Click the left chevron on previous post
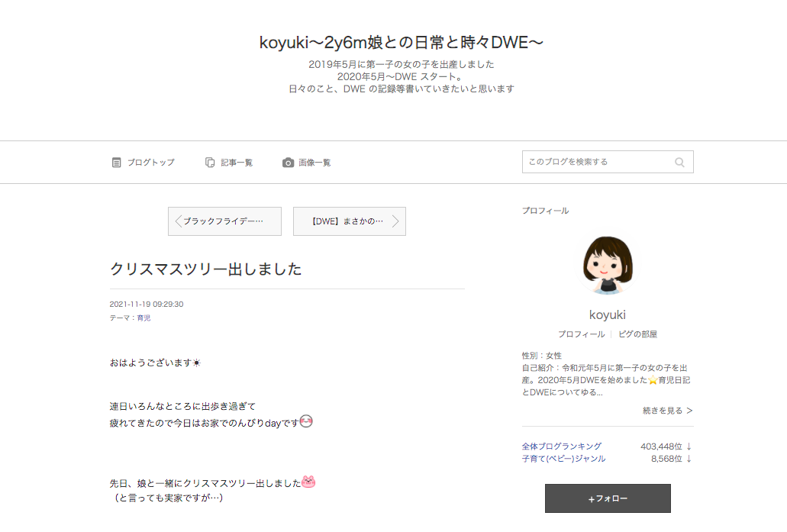 [178, 221]
